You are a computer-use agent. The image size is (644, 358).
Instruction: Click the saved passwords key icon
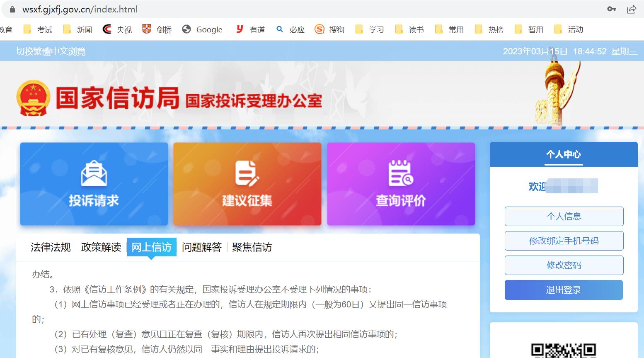[612, 9]
